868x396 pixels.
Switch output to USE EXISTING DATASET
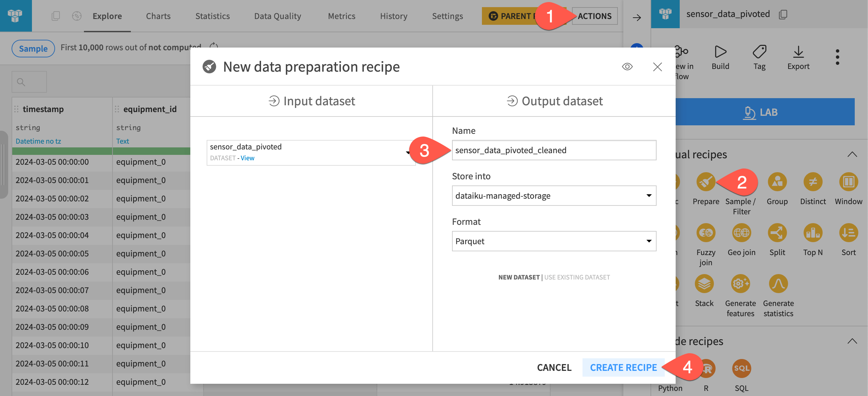(577, 277)
